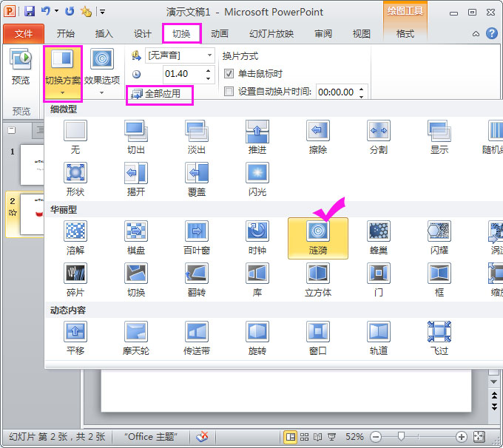Screen dimensions: 503x448
Task: Open the undo history dropdown arrow
Action: [57, 11]
